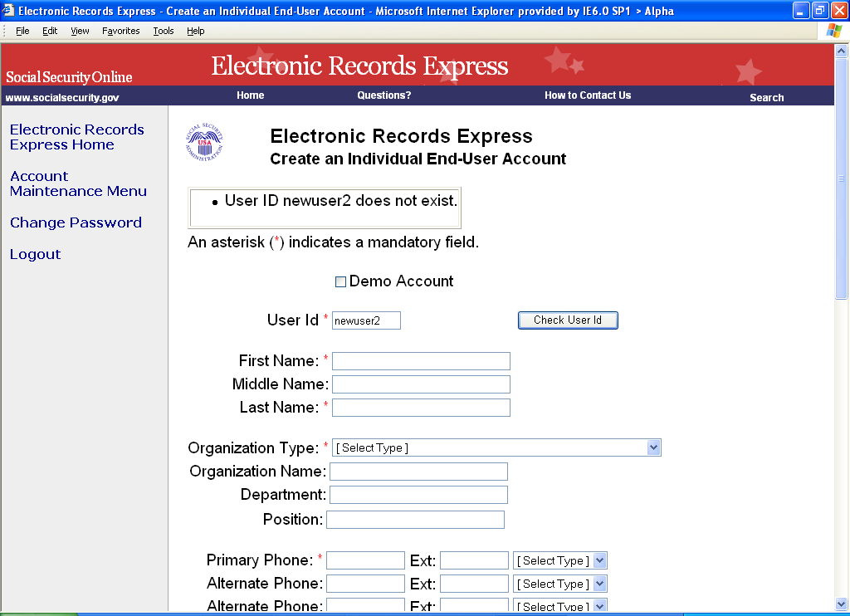Click the User Id input field
850x616 pixels.
coord(366,320)
